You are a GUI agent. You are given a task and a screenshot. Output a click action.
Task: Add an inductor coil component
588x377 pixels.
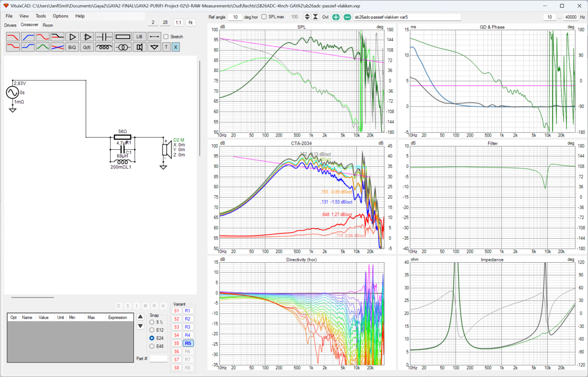pos(104,47)
